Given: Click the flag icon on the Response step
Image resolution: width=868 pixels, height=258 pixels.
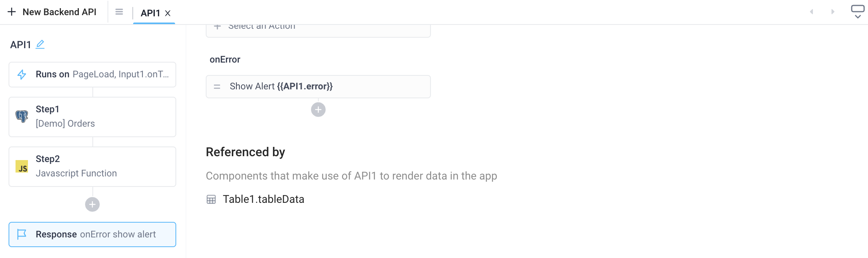Looking at the screenshot, I should coord(22,234).
